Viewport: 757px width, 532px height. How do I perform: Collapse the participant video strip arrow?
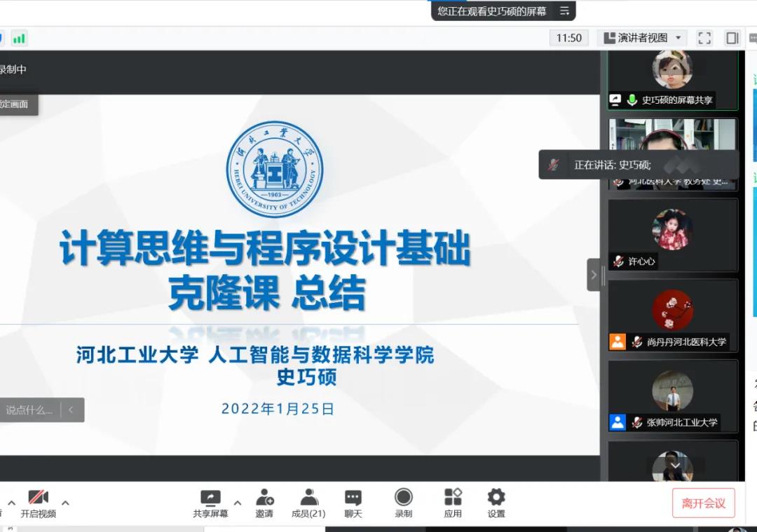pyautogui.click(x=594, y=275)
